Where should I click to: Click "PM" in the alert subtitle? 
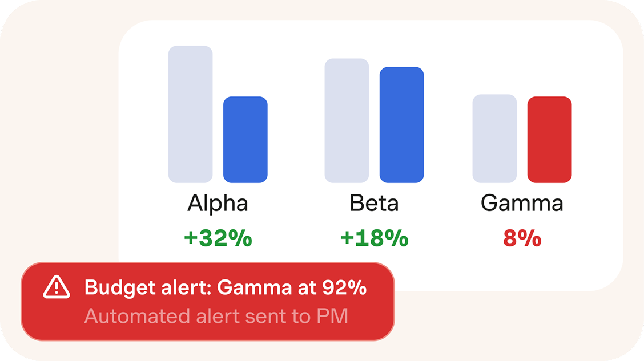pos(333,315)
